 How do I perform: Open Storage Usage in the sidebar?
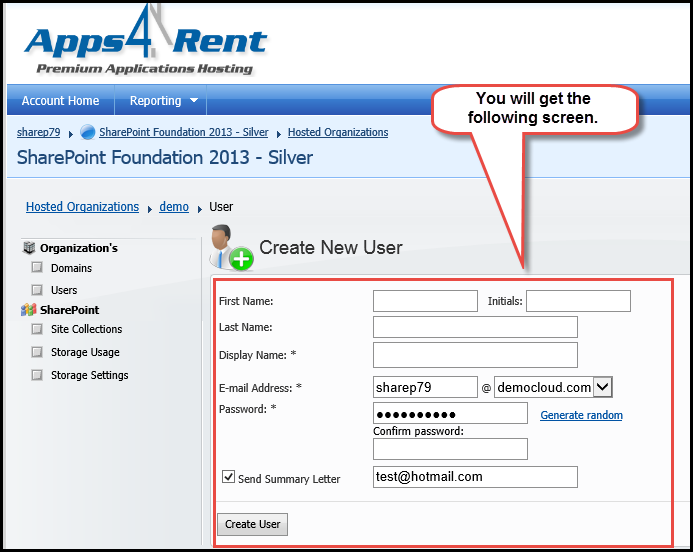click(x=85, y=352)
